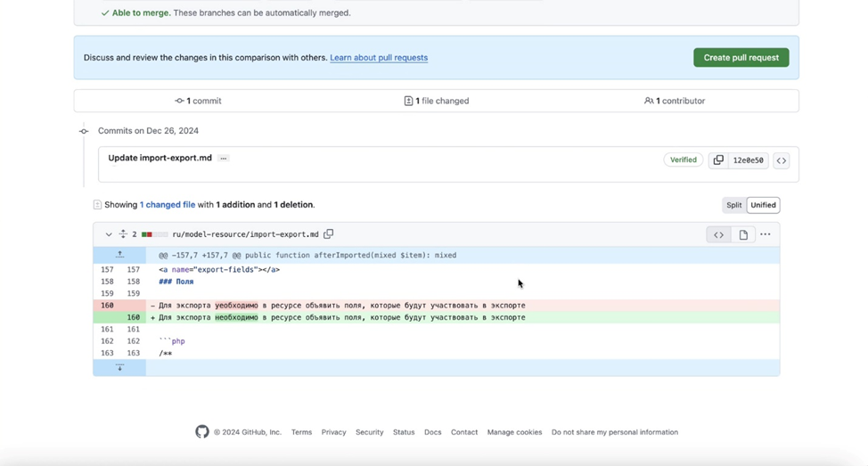Expand diff lines downward
This screenshot has width=868, height=466.
pos(119,367)
